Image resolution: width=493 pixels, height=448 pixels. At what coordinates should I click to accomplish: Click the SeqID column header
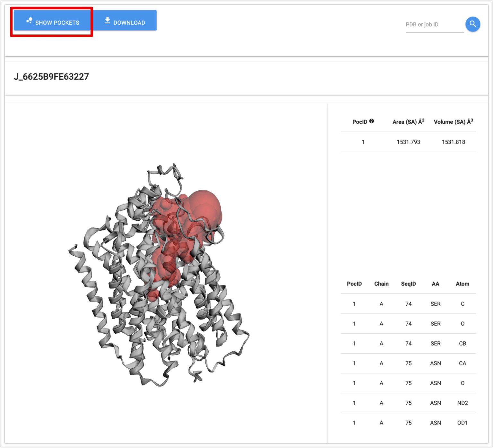pyautogui.click(x=408, y=284)
